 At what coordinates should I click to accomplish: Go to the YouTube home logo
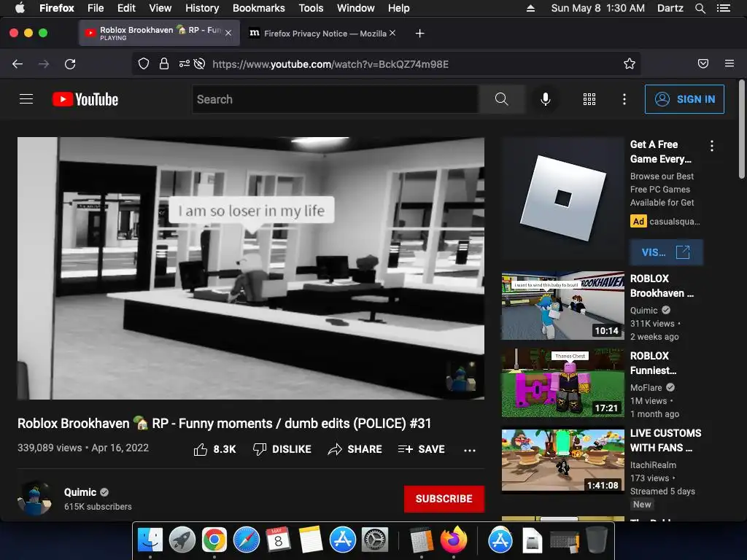[85, 99]
